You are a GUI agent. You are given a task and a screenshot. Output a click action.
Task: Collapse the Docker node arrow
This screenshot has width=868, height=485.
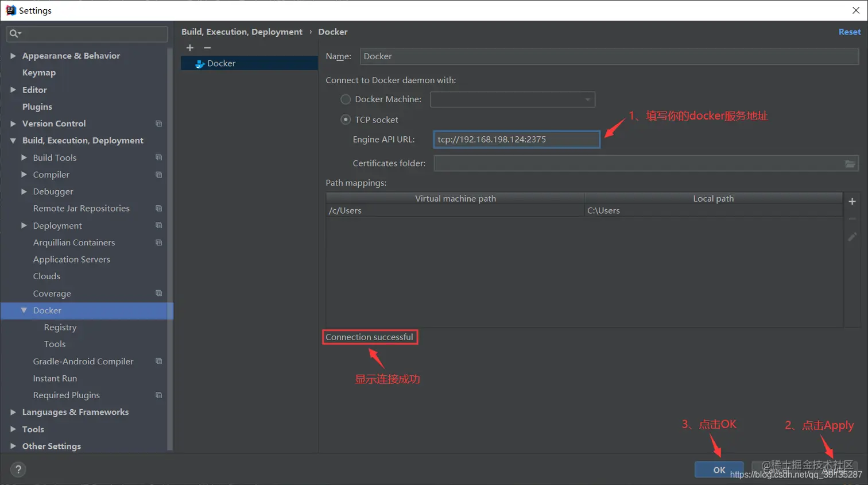(24, 310)
